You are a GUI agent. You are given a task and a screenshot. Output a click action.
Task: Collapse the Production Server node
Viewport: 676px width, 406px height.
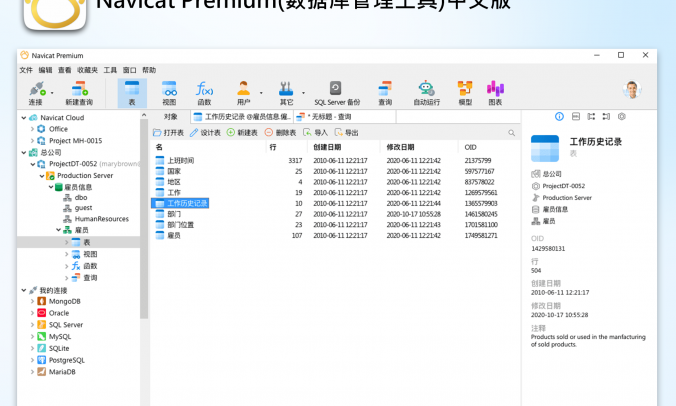tap(42, 176)
